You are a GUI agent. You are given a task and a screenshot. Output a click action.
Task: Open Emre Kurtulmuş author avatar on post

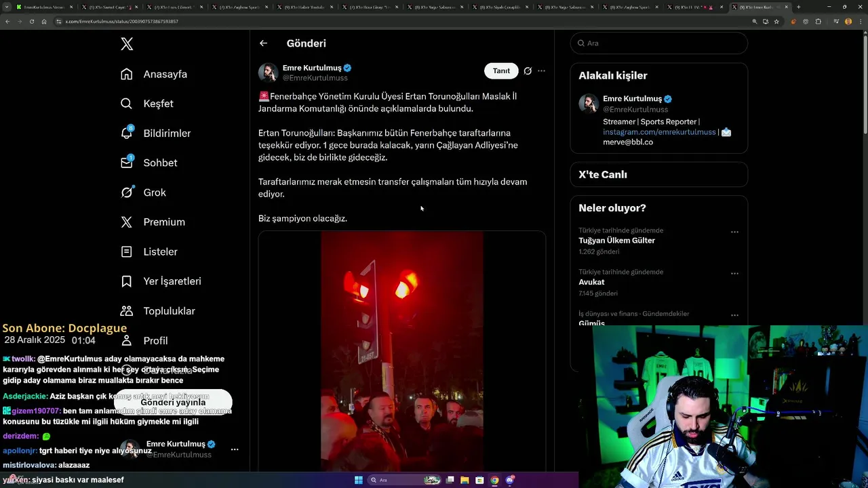point(269,73)
